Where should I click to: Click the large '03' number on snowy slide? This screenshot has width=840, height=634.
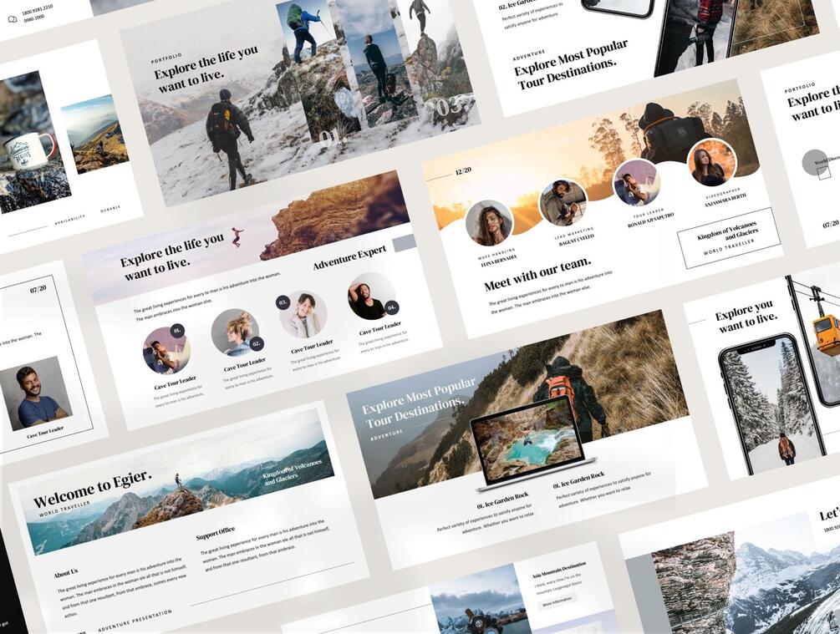coord(446,107)
